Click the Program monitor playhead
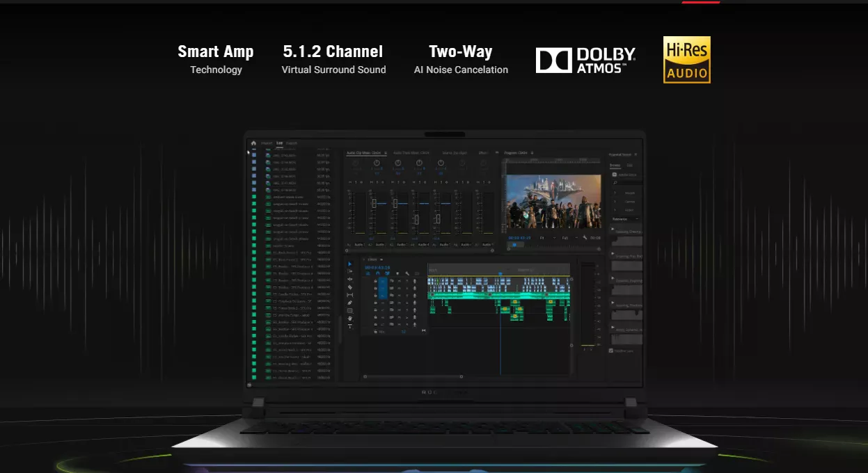This screenshot has height=473, width=868. pyautogui.click(x=514, y=245)
